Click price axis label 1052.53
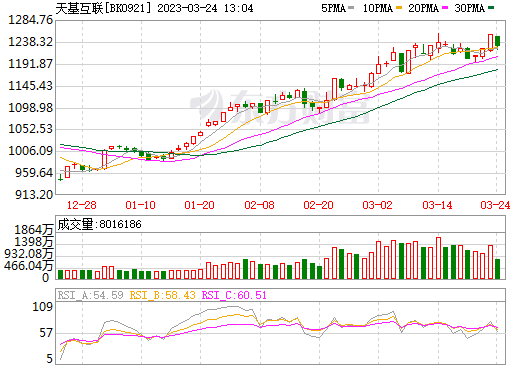Viewport: 520px width, 365px height. click(30, 129)
